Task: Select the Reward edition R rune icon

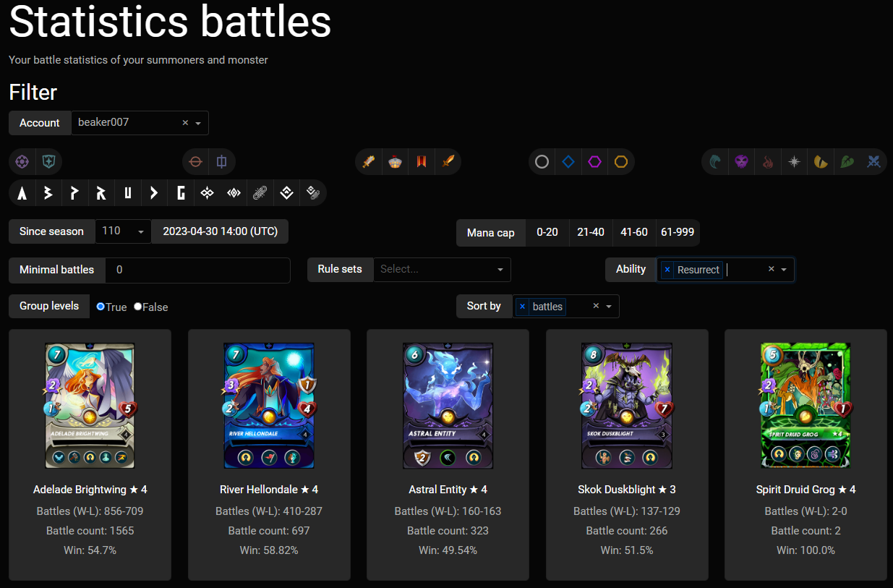Action: [x=101, y=193]
